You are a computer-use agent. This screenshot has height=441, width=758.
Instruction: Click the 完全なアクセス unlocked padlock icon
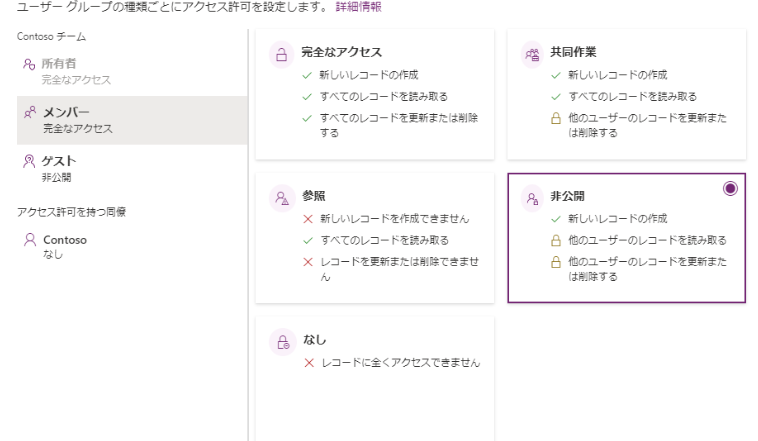[x=281, y=55]
